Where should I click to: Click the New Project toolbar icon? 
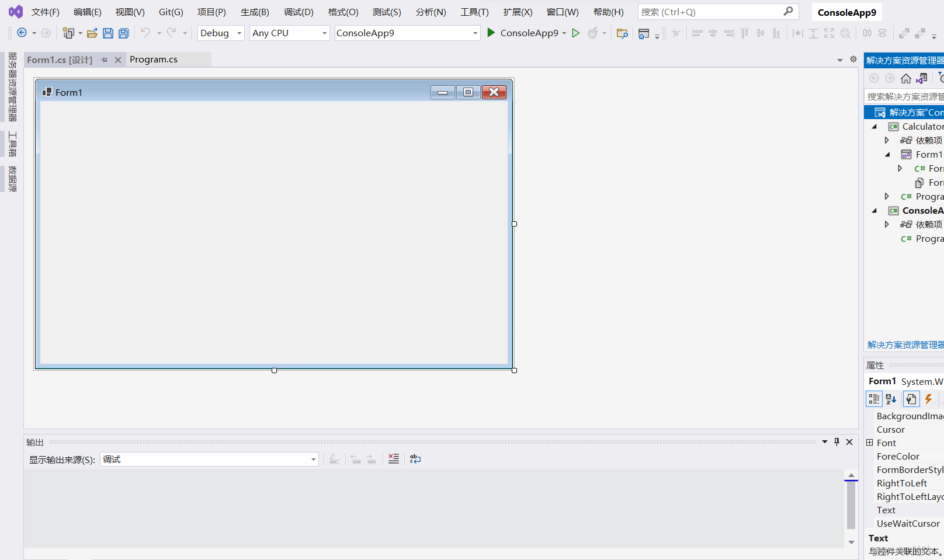pos(68,33)
